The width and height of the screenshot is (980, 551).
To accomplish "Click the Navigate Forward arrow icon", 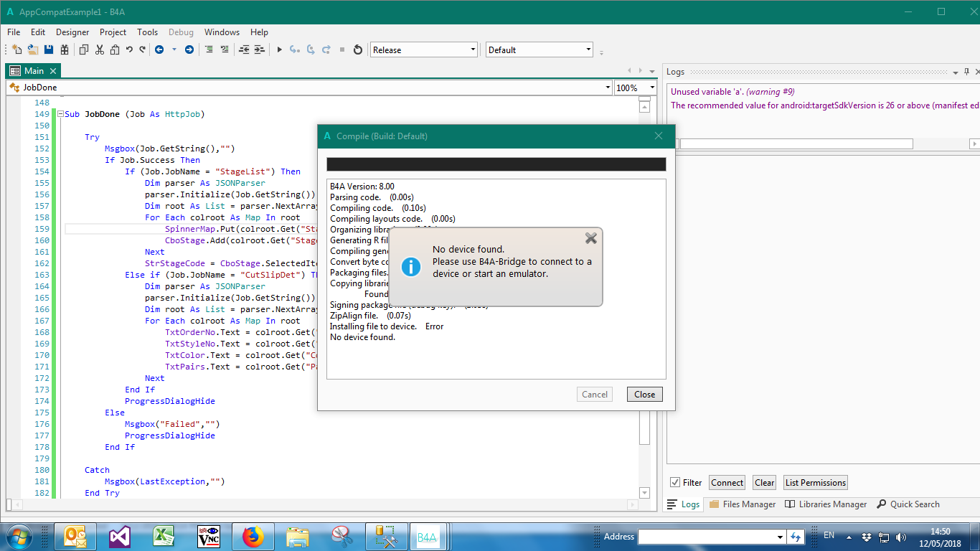I will pyautogui.click(x=189, y=50).
